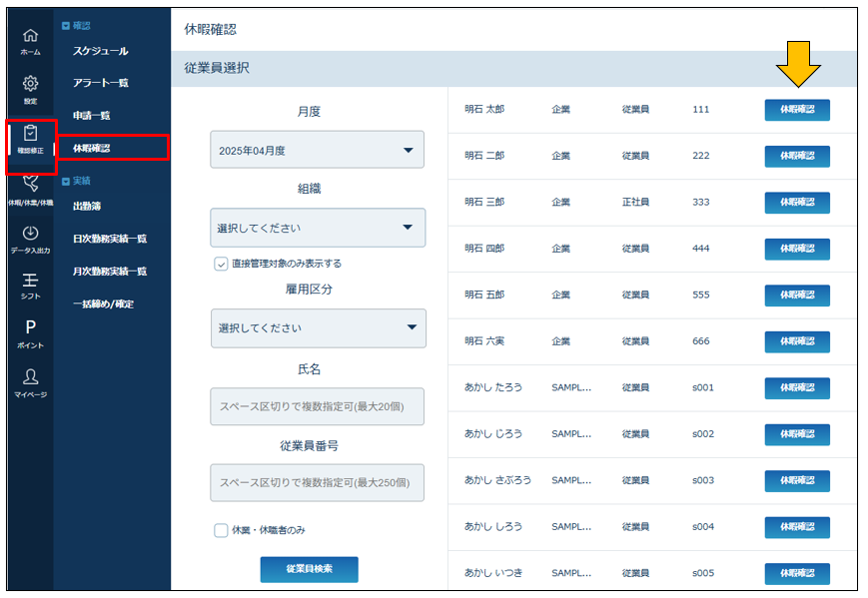Viewport: 868px width, 598px height.
Task: Click 休暇確認 button for 明石 太郎
Action: pyautogui.click(x=796, y=110)
